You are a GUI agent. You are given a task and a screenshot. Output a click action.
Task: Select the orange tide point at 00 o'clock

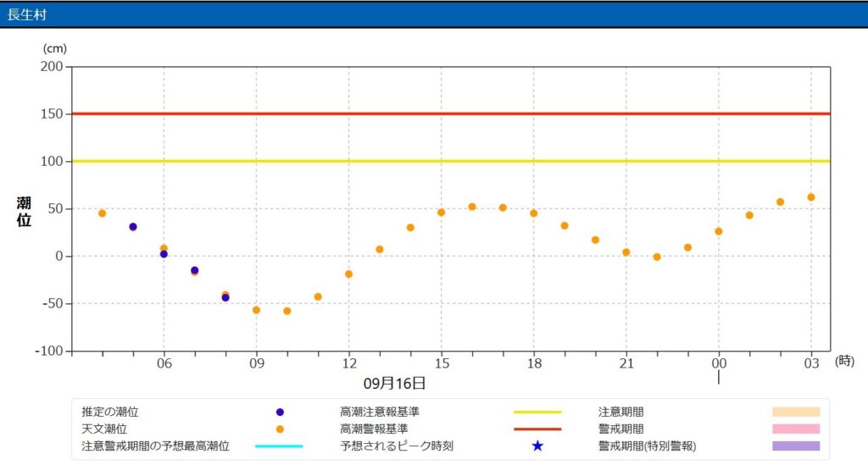coord(719,231)
